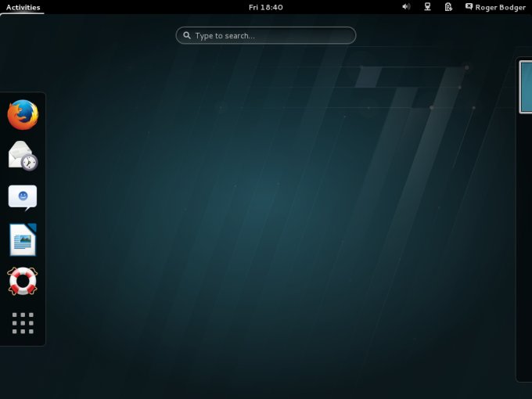Click the search magnifier icon

(187, 35)
